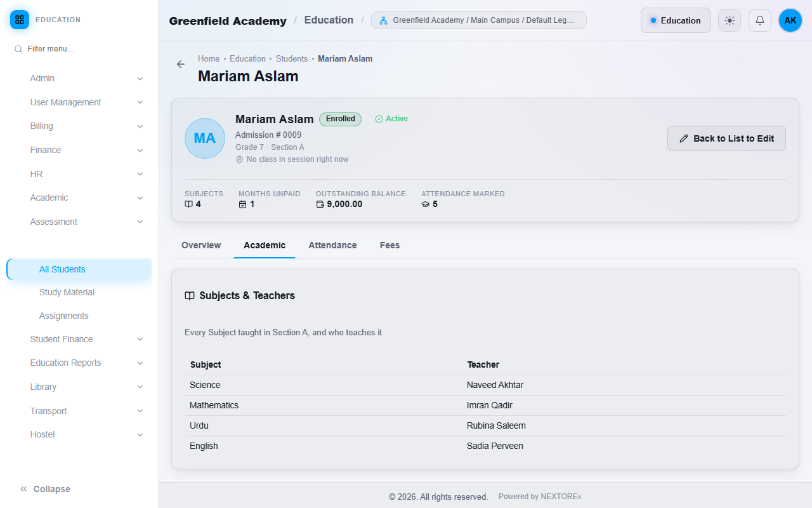Click the Attendance Marked graduation cap icon
Screen dimensions: 812x508
(425, 204)
